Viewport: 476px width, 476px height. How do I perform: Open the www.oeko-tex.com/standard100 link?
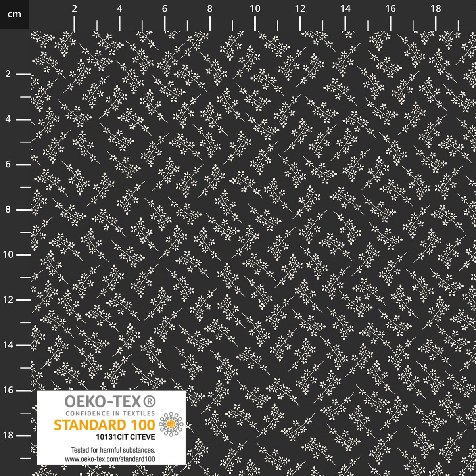coord(110,459)
